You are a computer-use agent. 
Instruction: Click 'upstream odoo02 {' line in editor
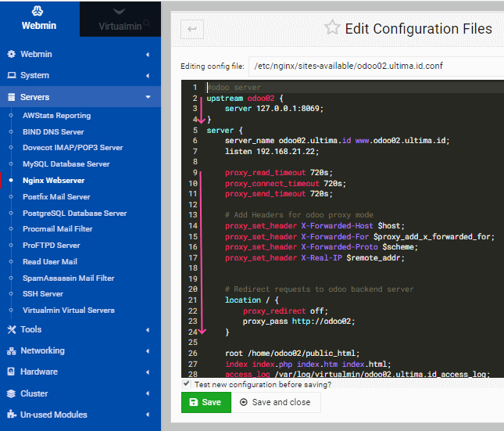tap(245, 99)
